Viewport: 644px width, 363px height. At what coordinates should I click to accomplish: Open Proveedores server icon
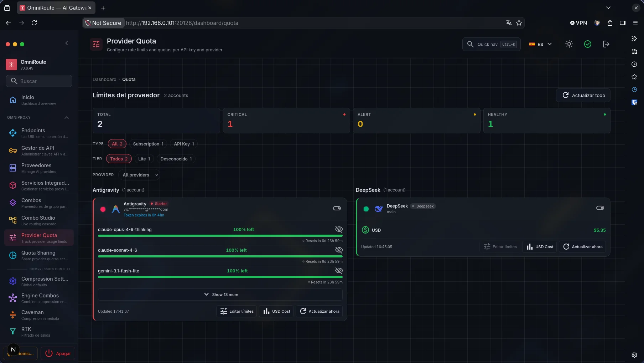tap(13, 168)
